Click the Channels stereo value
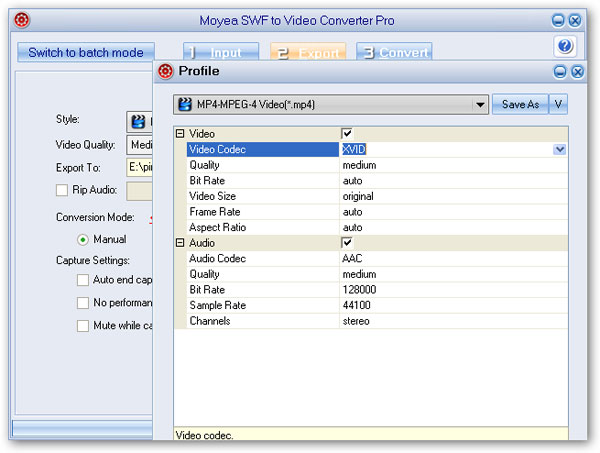 356,321
